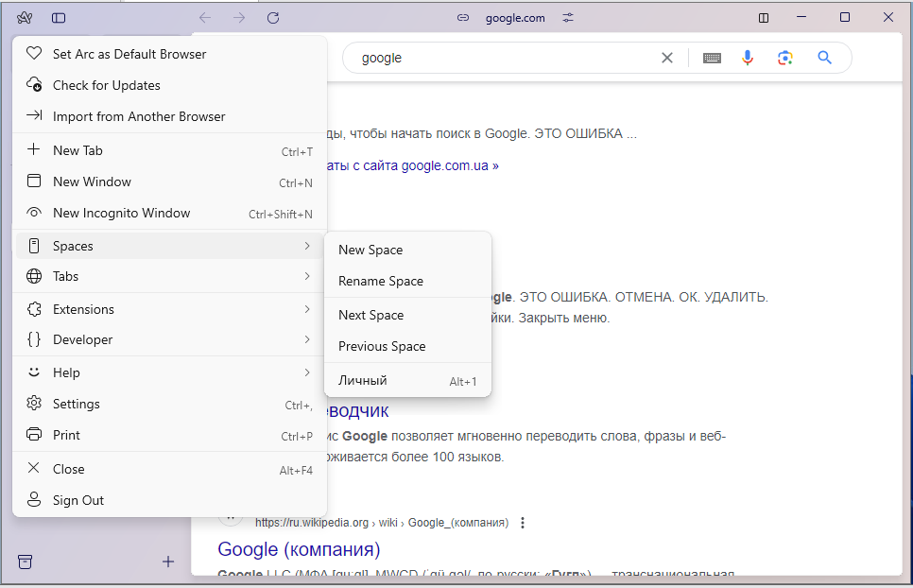This screenshot has height=588, width=913.
Task: Open the google.com.ua results link
Action: pyautogui.click(x=413, y=166)
